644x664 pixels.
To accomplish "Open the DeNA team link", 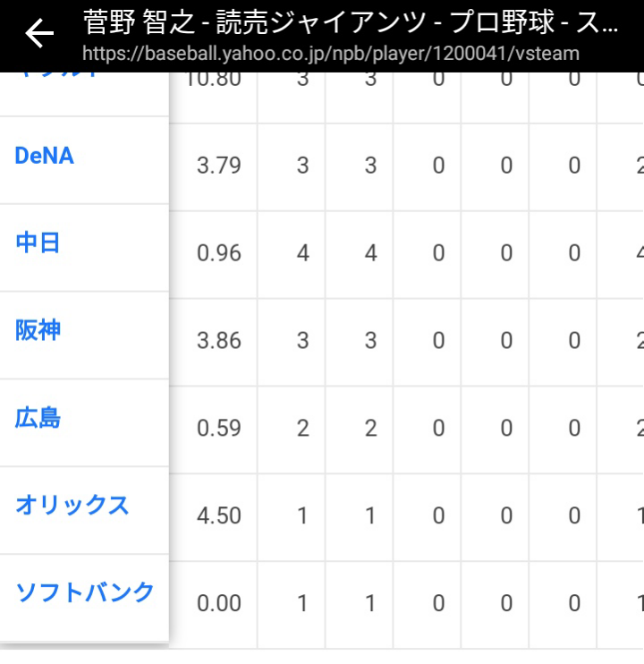I will pos(45,156).
